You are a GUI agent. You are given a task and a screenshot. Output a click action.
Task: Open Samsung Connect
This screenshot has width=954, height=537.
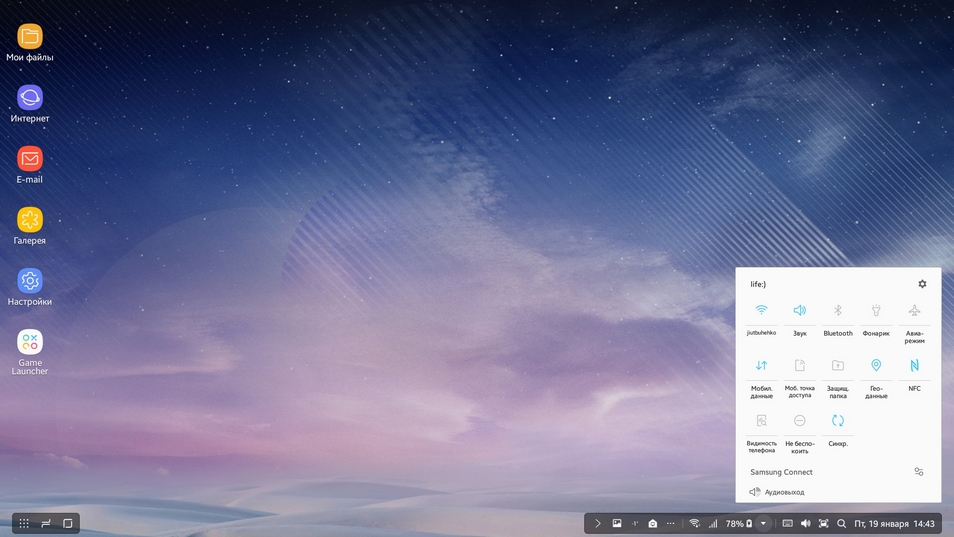781,472
